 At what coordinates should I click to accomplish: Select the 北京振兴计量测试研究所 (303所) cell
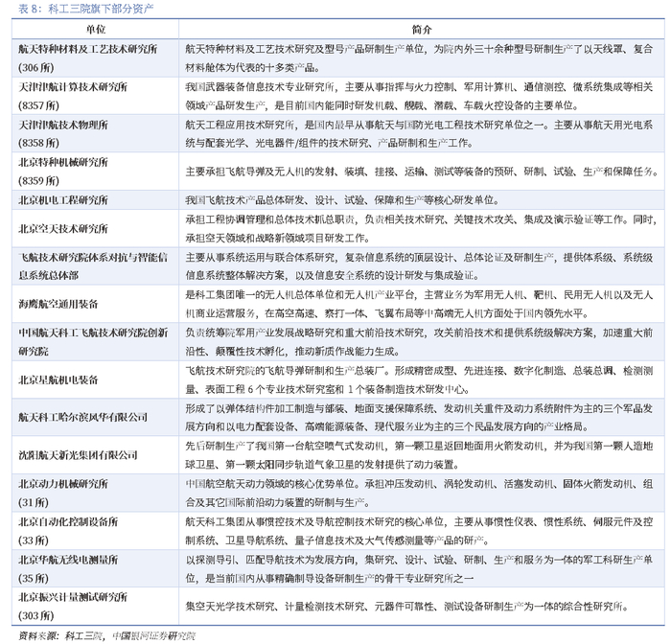[95, 606]
